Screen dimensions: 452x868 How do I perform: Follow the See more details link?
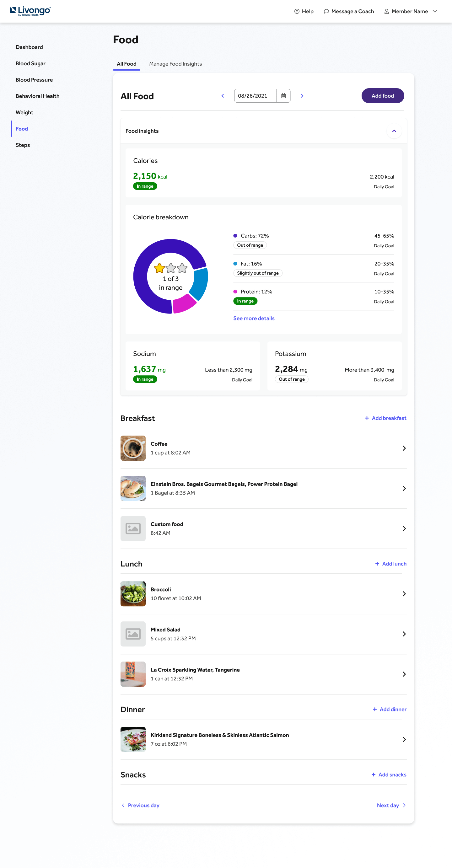click(254, 319)
